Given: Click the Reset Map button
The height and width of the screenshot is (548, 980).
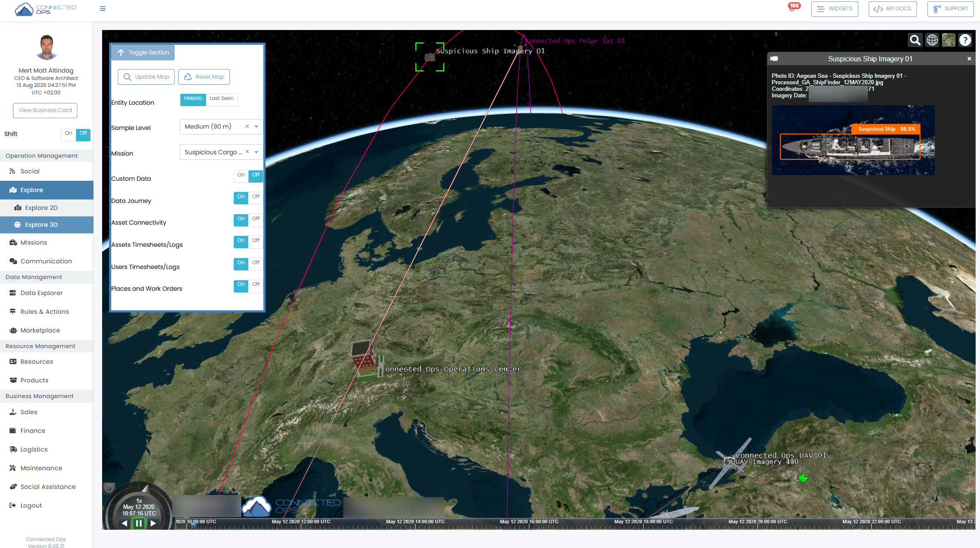Looking at the screenshot, I should click(204, 77).
